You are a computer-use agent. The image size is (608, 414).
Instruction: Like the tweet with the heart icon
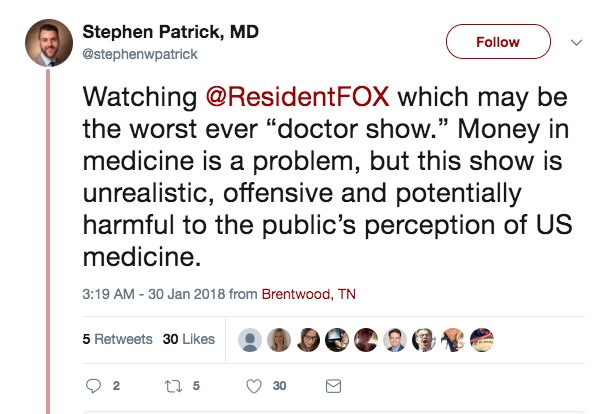(x=254, y=385)
